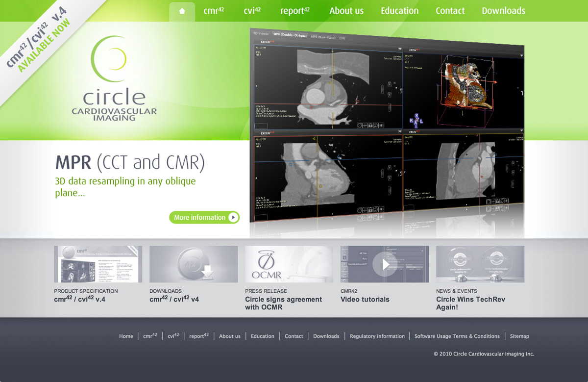Select the MPR (Double-Oblique) tab in the viewer screenshot
The image size is (588, 382).
click(x=290, y=35)
